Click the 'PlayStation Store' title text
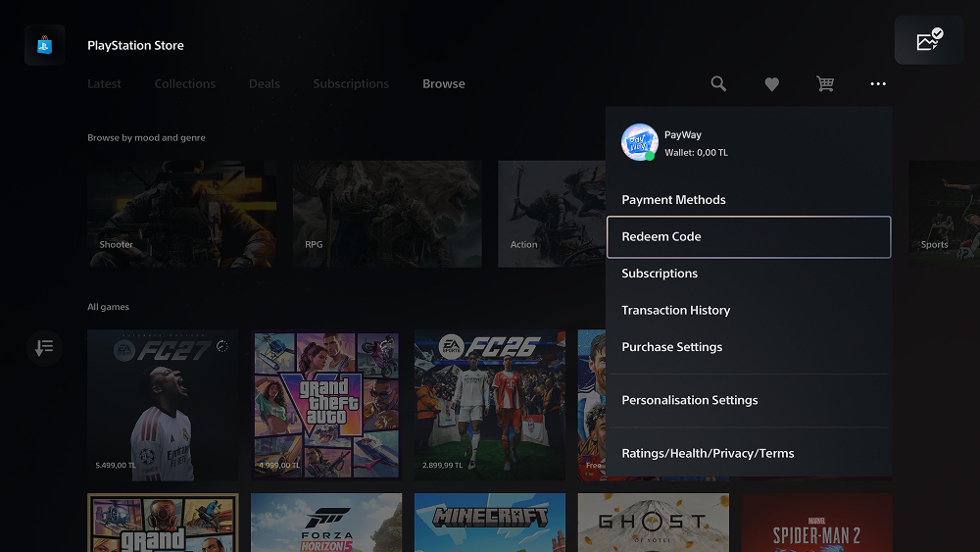 click(x=135, y=46)
